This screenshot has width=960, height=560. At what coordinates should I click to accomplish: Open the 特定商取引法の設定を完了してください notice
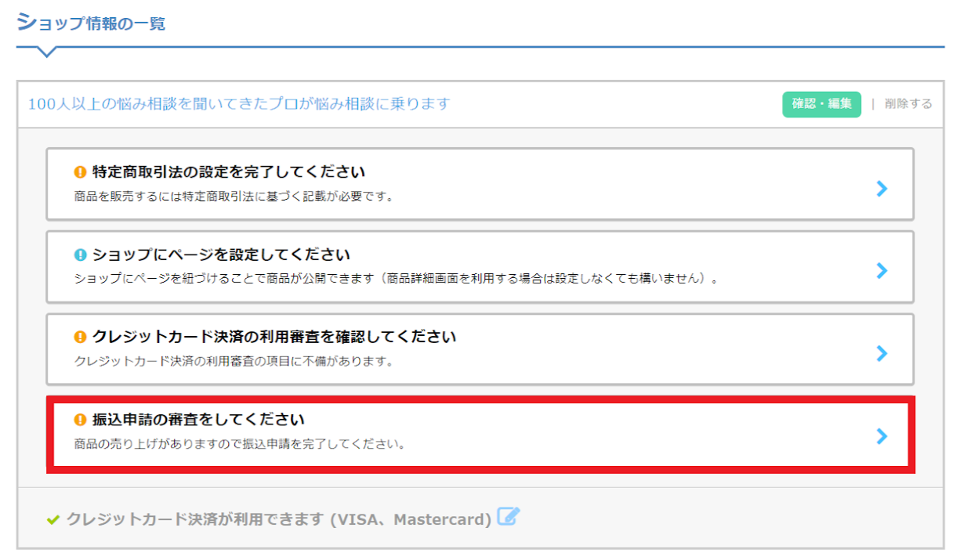tap(480, 183)
